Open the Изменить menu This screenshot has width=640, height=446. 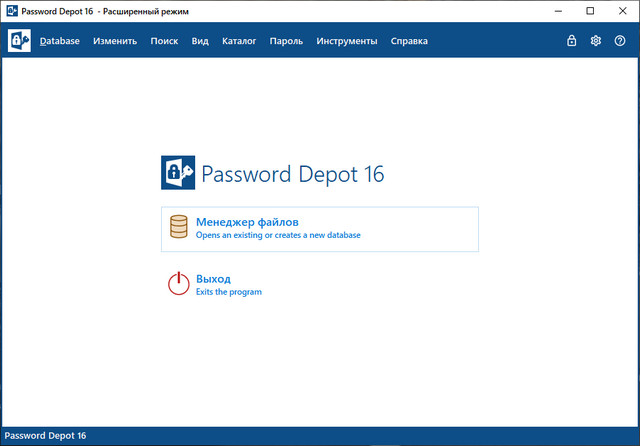click(115, 41)
